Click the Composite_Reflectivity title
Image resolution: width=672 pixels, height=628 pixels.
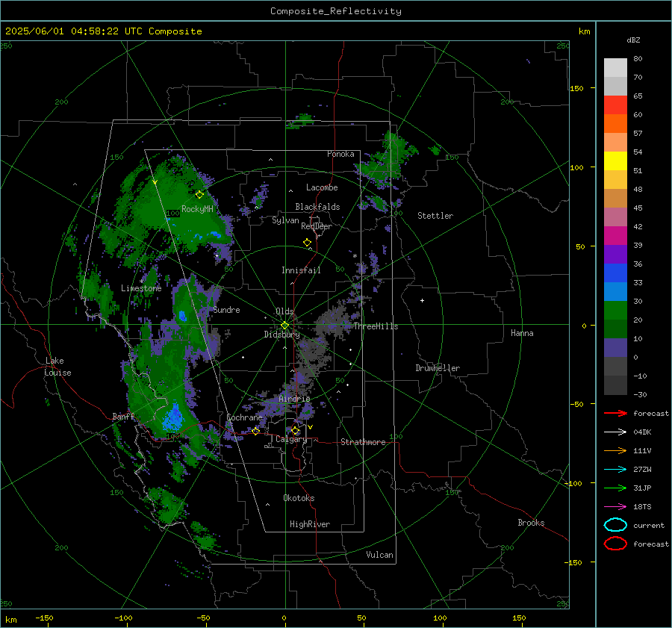pos(336,11)
